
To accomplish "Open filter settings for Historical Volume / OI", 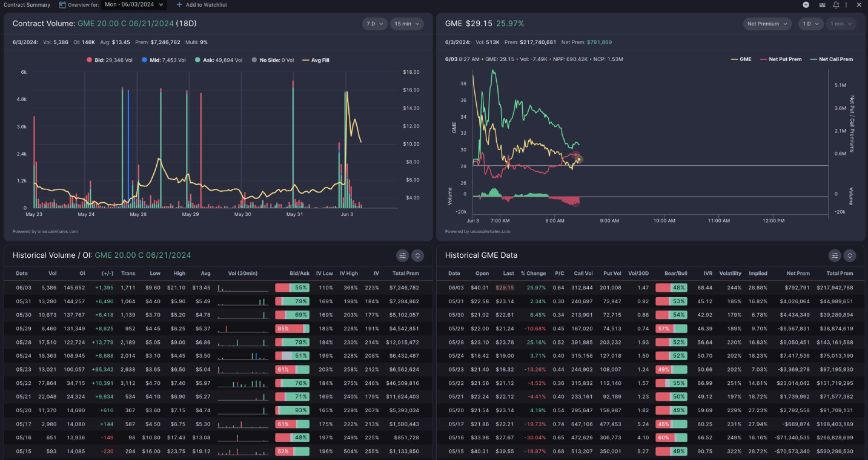I will [402, 255].
